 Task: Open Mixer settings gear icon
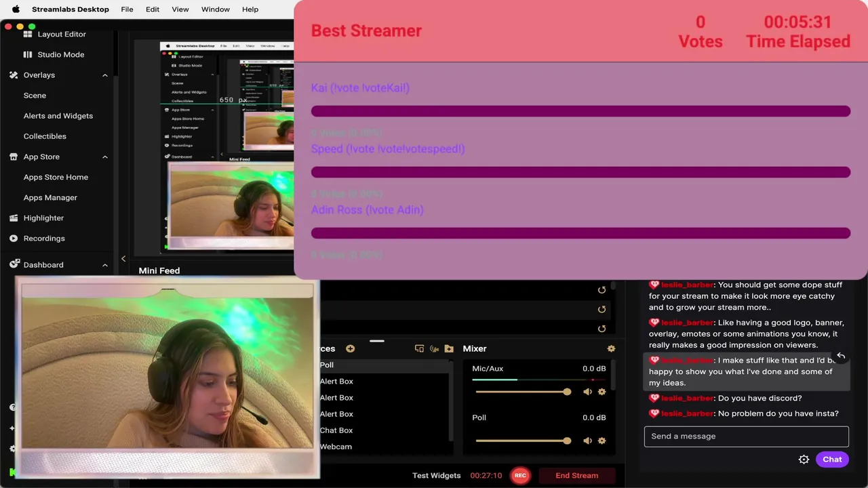(611, 348)
